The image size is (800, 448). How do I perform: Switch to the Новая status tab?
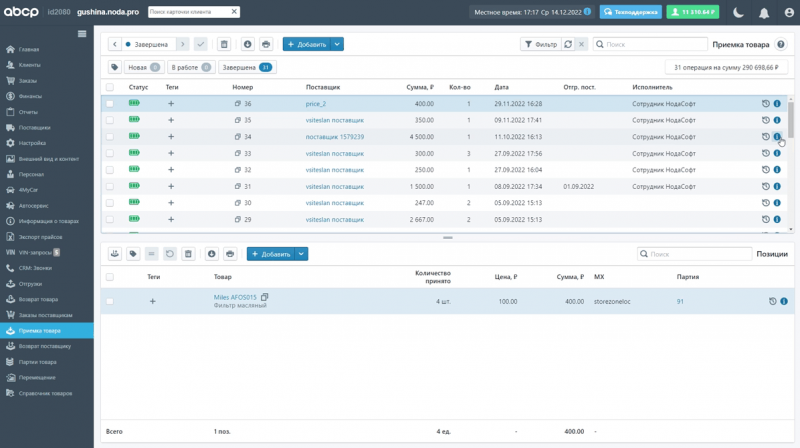coord(143,67)
